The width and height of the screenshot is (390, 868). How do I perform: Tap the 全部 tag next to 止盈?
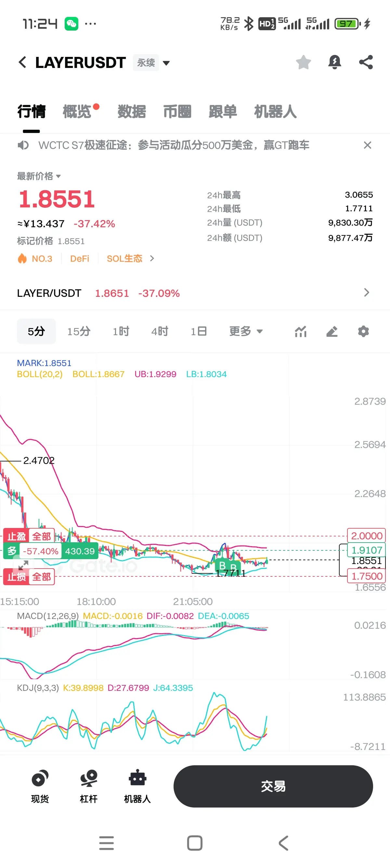coord(42,536)
